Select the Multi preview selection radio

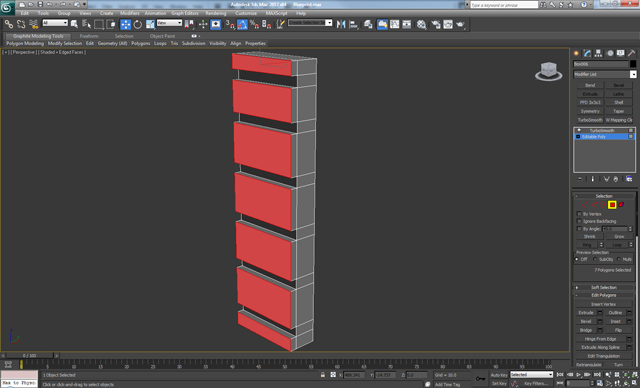[x=619, y=259]
